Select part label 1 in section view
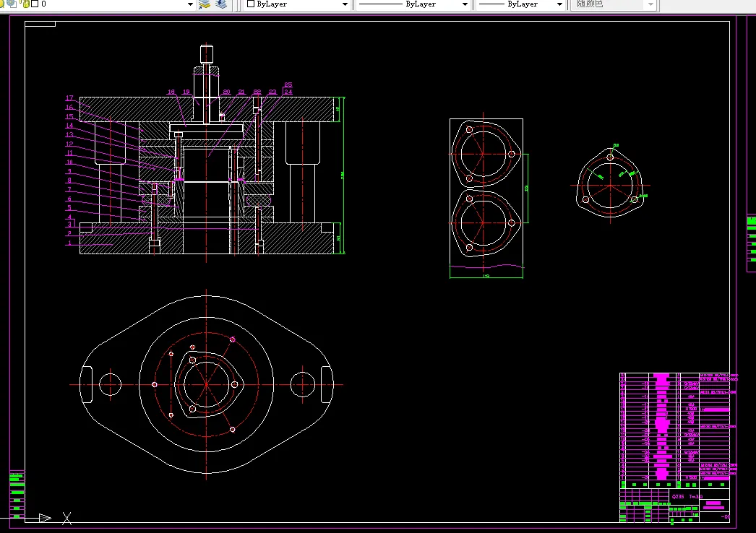The width and height of the screenshot is (756, 533). [x=69, y=243]
